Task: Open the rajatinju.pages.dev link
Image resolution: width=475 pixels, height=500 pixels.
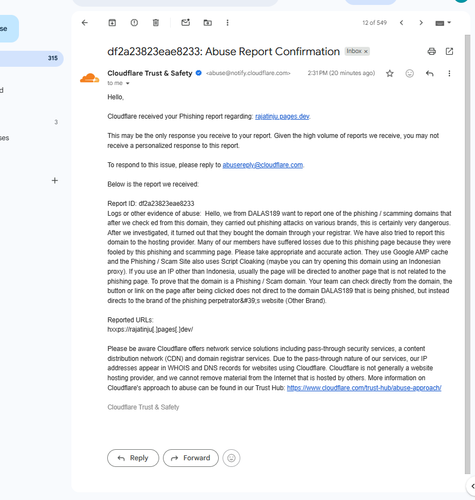Action: (x=282, y=116)
